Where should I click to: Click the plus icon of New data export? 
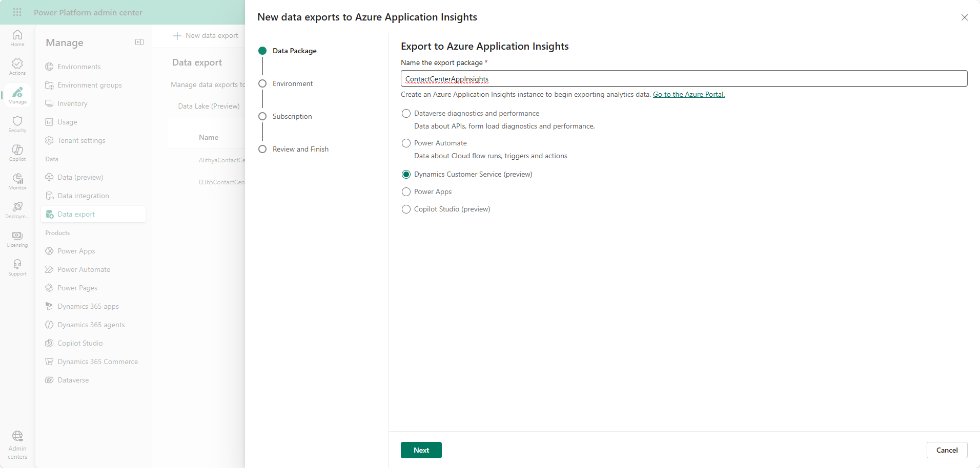point(177,35)
